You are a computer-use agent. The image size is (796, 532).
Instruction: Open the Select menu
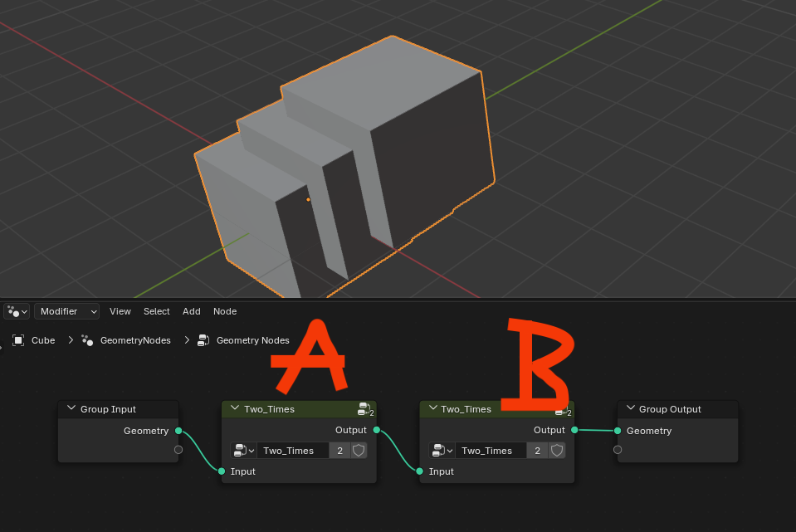(x=156, y=311)
